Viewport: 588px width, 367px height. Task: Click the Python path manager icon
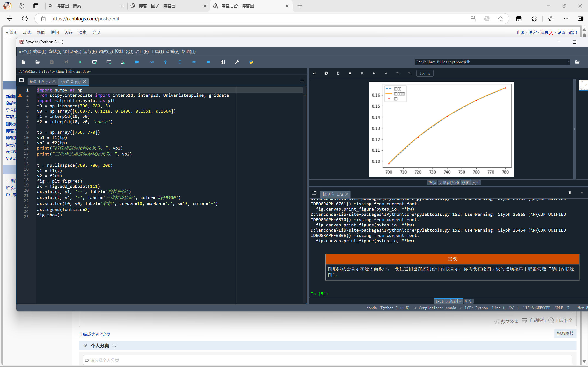pos(251,62)
